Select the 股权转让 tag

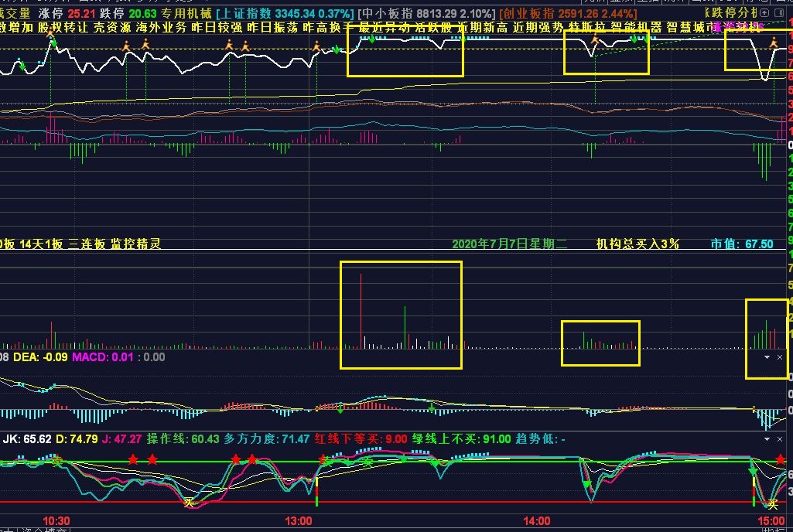click(x=65, y=27)
